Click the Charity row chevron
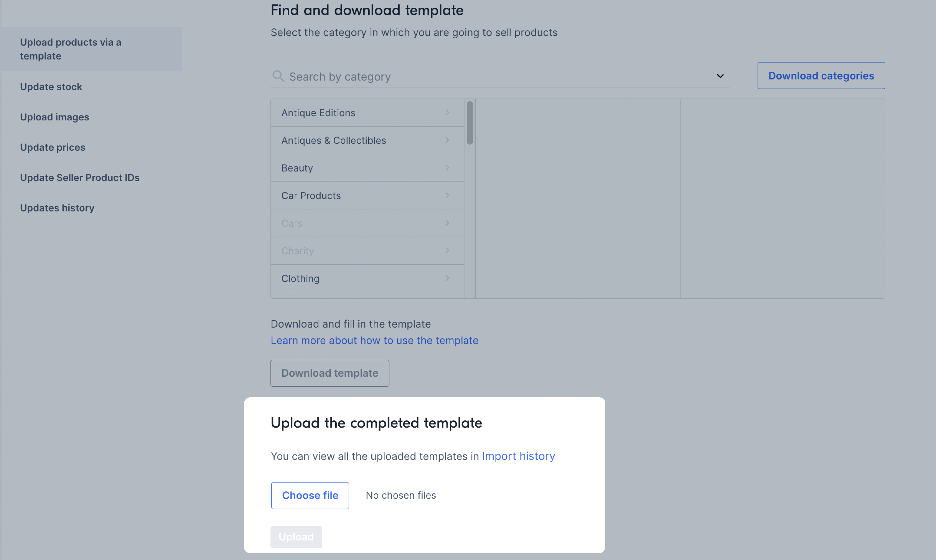This screenshot has width=936, height=560. [447, 251]
